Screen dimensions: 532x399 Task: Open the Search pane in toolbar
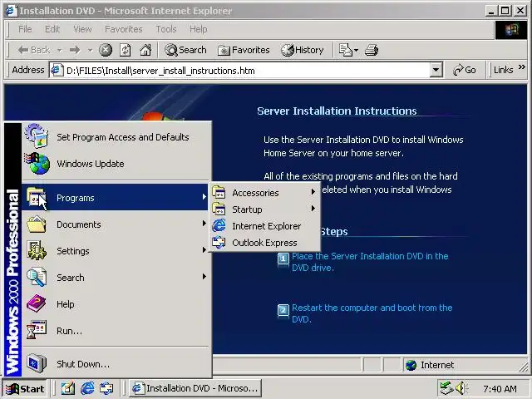click(x=185, y=50)
